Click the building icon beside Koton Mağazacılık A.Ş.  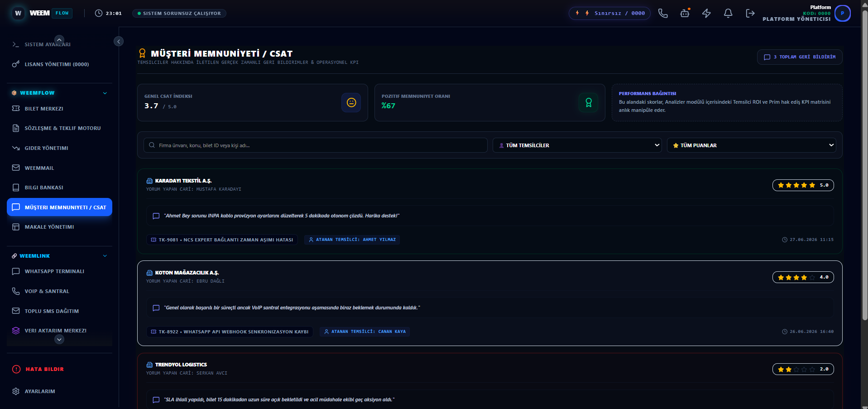149,273
